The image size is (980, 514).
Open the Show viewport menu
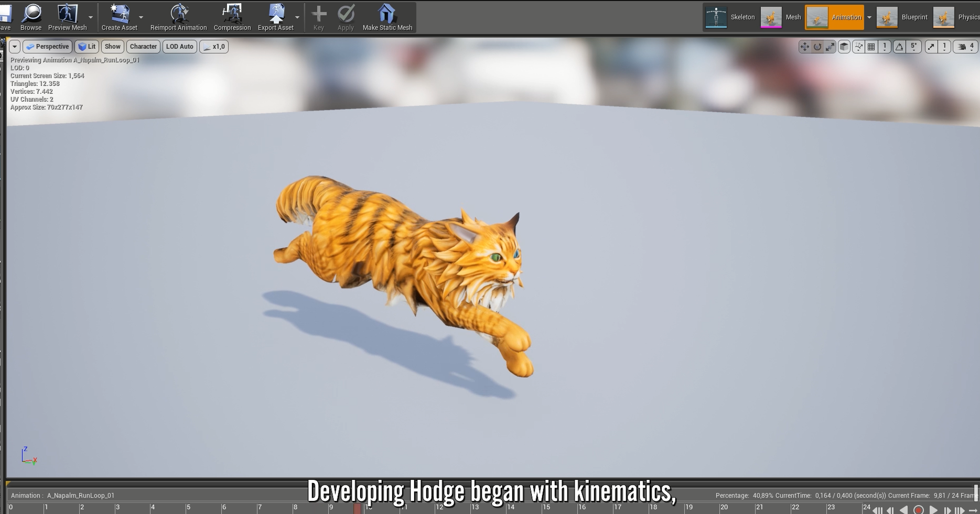[112, 47]
